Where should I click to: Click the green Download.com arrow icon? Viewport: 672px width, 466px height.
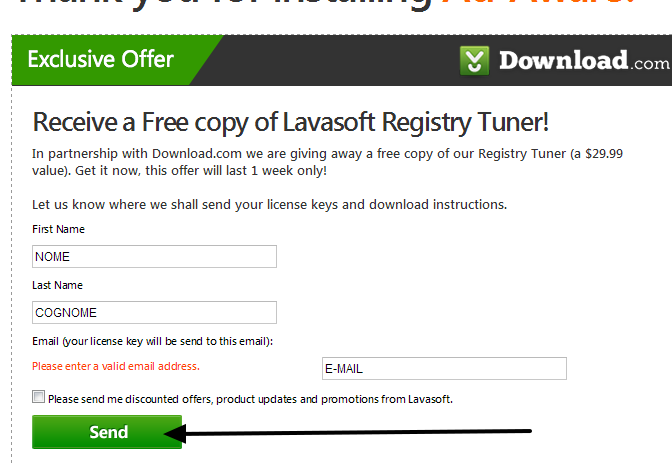click(x=474, y=60)
